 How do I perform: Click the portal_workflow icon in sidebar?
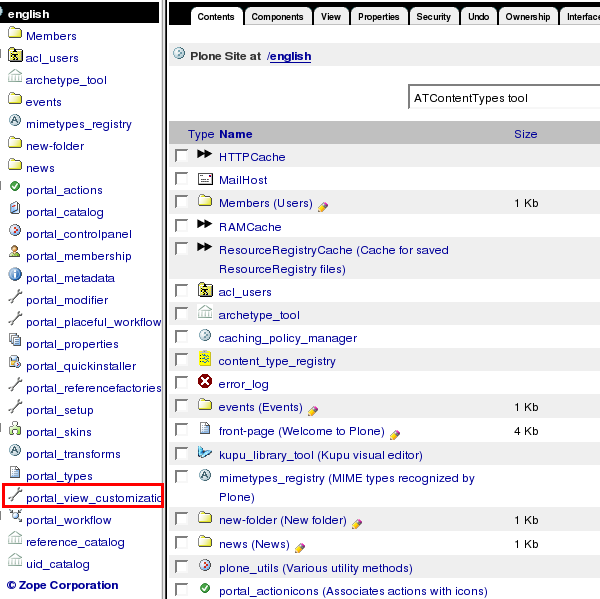15,516
